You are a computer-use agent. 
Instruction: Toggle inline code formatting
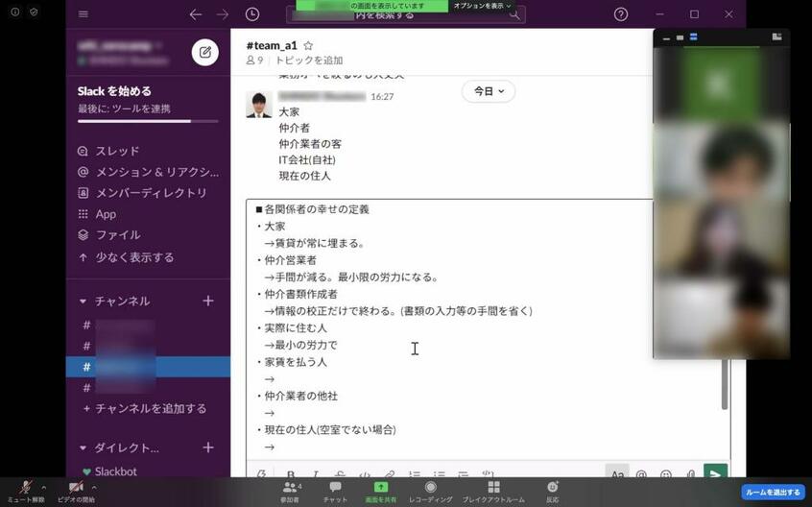coord(365,473)
